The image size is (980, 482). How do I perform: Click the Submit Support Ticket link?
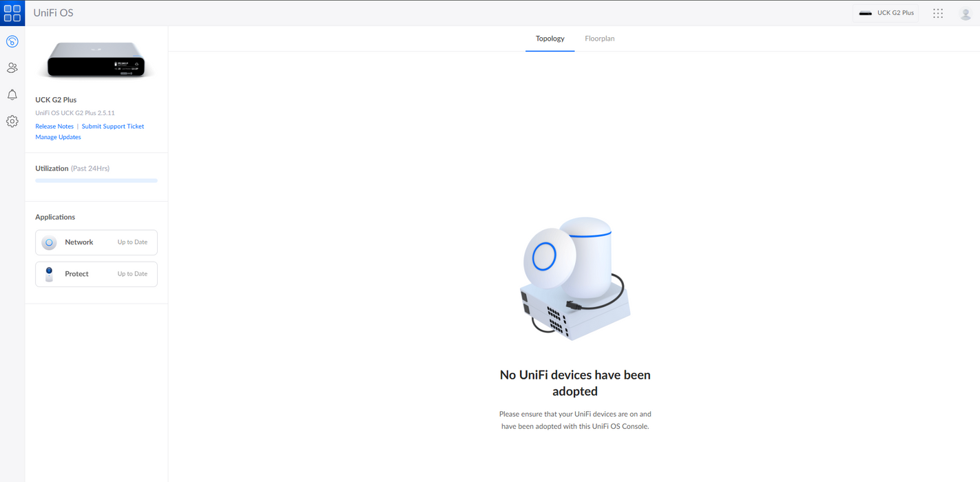point(113,127)
